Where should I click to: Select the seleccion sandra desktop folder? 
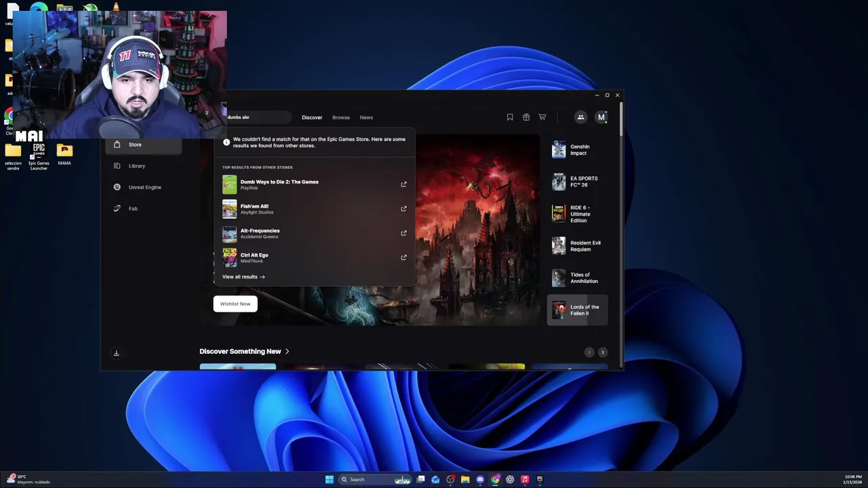(x=13, y=156)
